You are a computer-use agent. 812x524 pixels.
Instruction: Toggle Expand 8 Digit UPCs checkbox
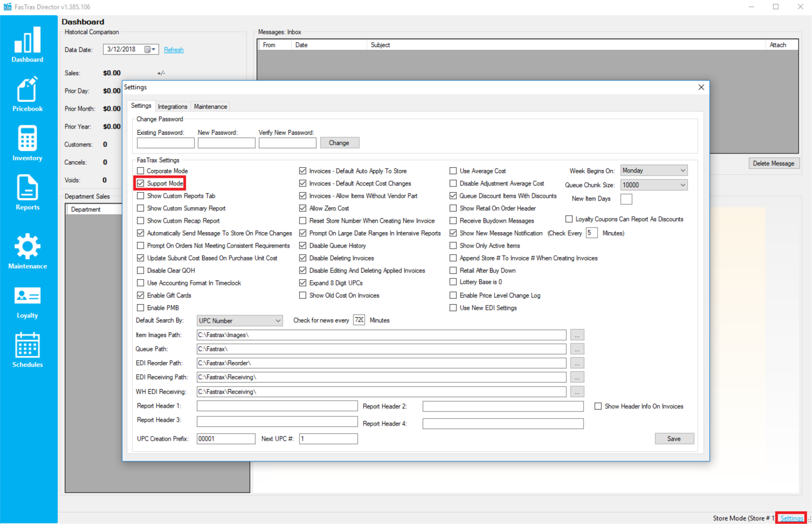302,283
